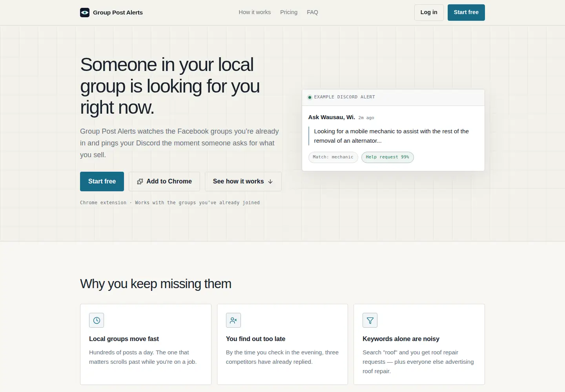Click the 2m ago timestamp
Image resolution: width=565 pixels, height=392 pixels.
pyautogui.click(x=366, y=118)
